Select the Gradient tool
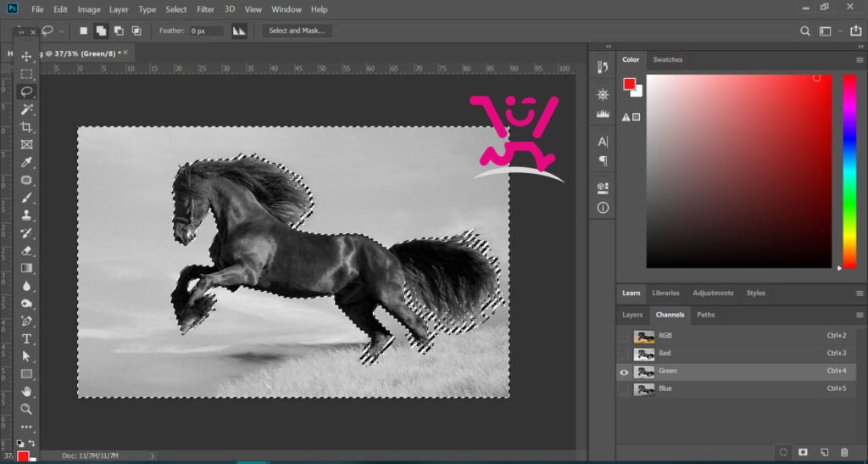The image size is (868, 464). [26, 268]
